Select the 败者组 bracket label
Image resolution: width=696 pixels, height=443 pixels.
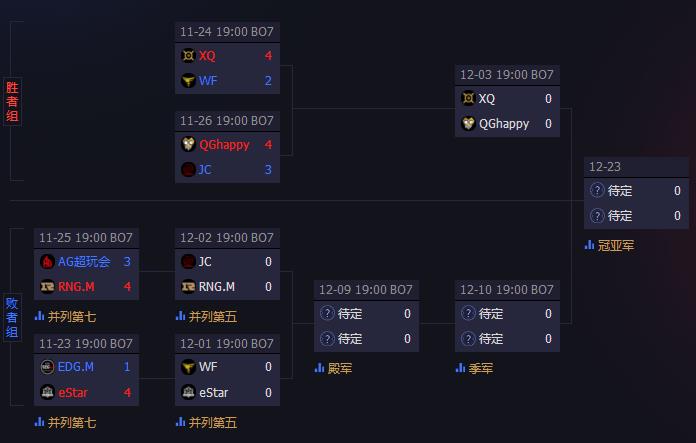[12, 317]
